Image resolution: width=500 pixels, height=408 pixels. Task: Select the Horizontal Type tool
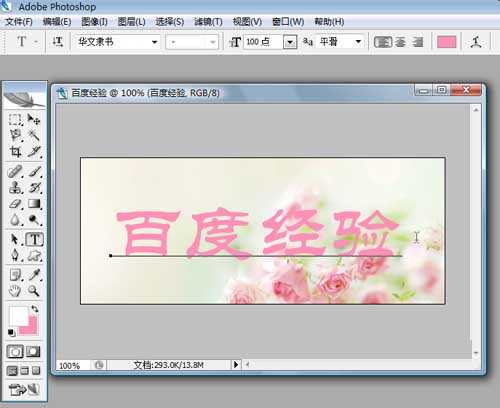pyautogui.click(x=34, y=239)
